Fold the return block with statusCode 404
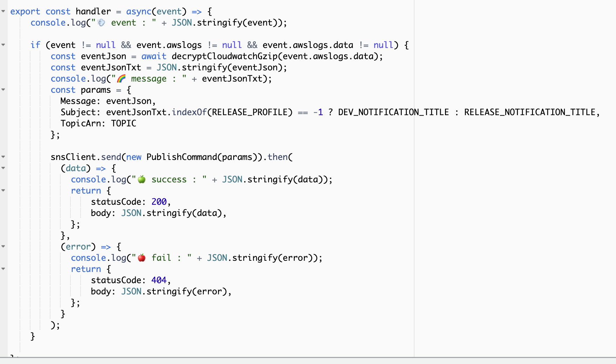 coord(3,269)
